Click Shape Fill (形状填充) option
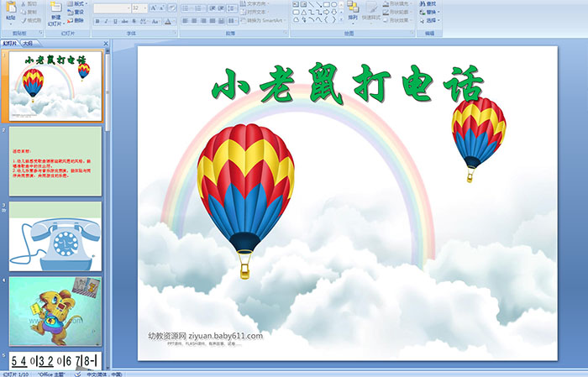This screenshot has width=588, height=377. pos(397,3)
